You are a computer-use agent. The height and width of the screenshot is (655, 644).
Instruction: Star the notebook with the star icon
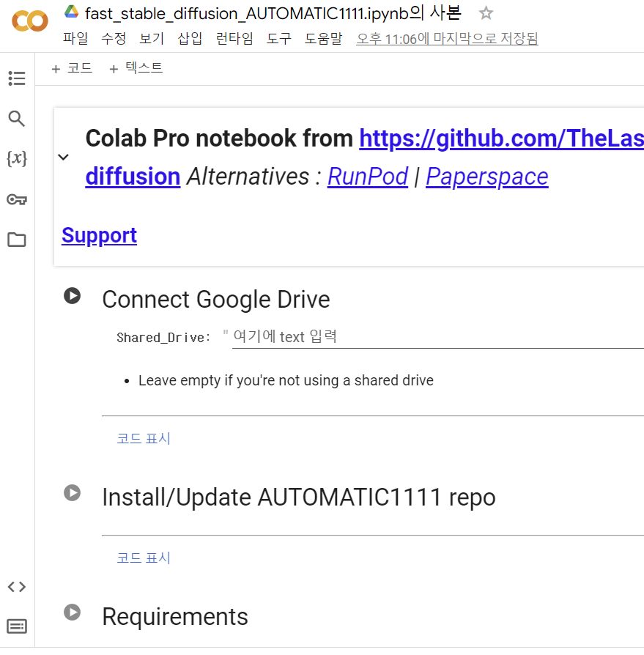(x=486, y=13)
